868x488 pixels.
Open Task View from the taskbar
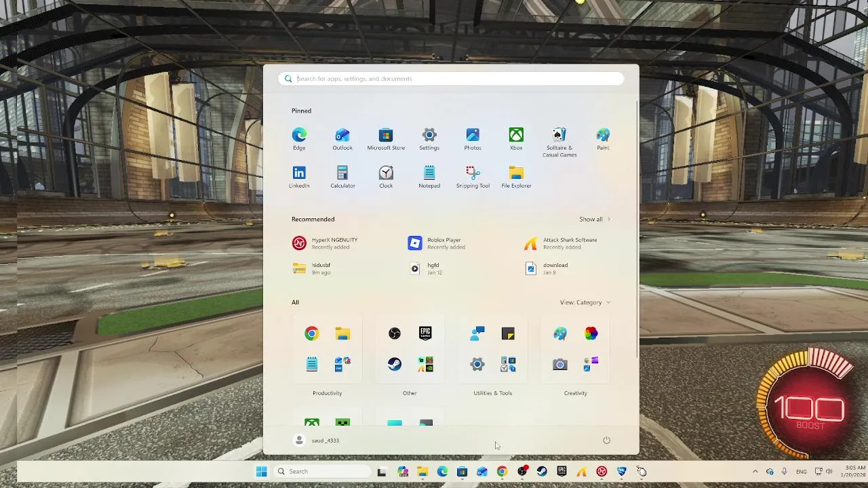[x=382, y=472]
